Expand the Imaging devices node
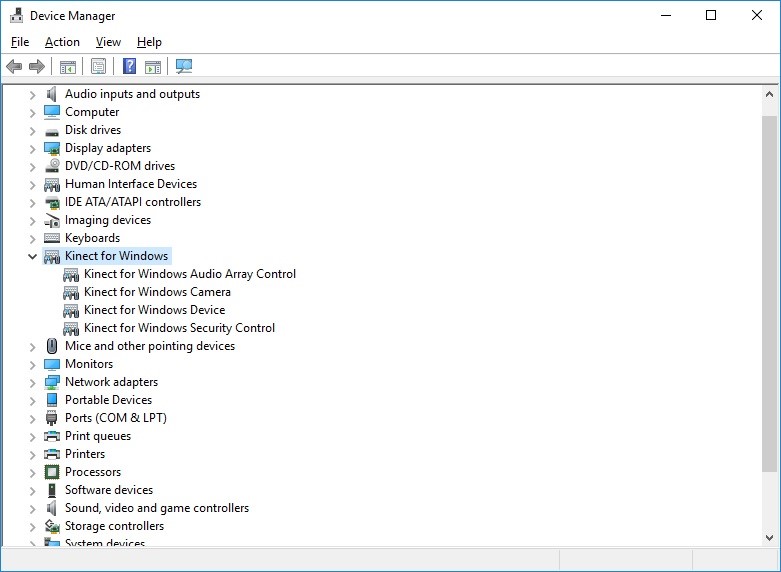 point(32,221)
